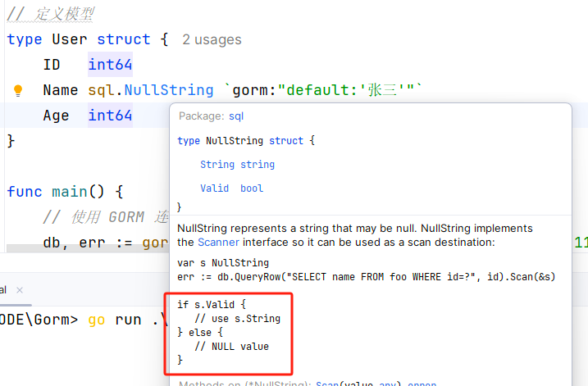Image resolution: width=588 pixels, height=386 pixels.
Task: Click 'int64' type on the ID line
Action: point(110,65)
